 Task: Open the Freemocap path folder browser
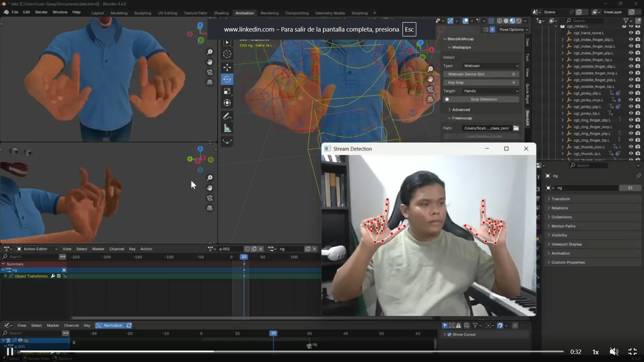tap(516, 128)
